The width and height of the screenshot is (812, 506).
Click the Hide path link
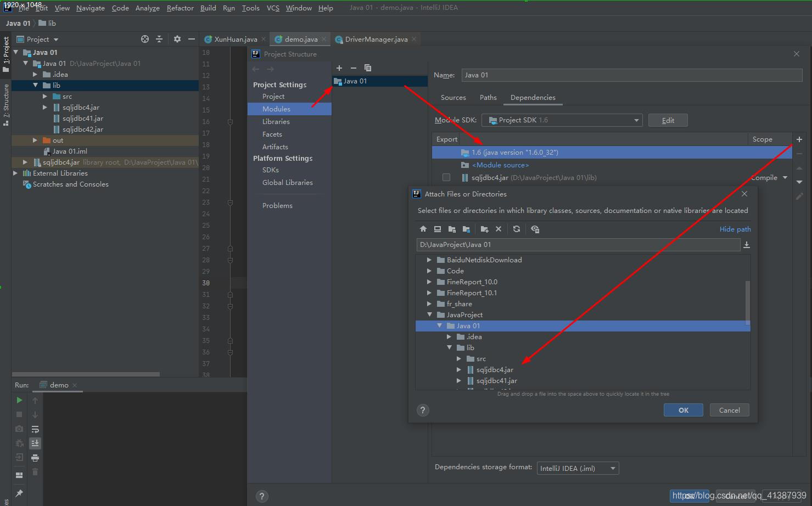click(735, 229)
